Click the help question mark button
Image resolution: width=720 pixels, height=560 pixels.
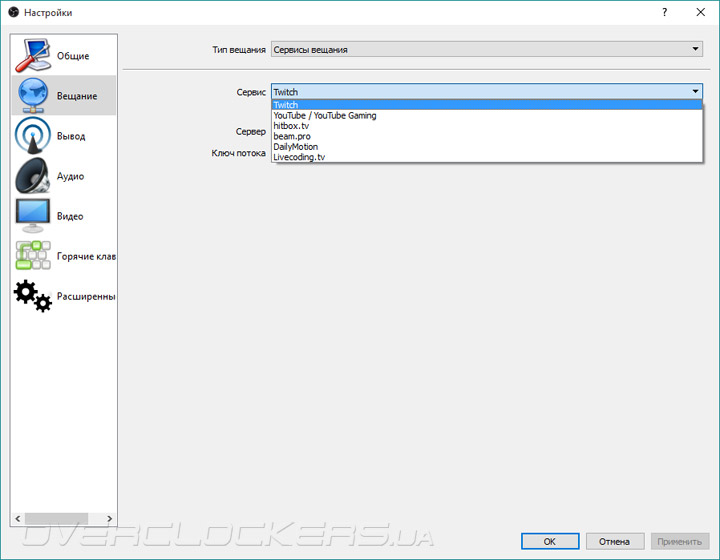click(x=664, y=12)
